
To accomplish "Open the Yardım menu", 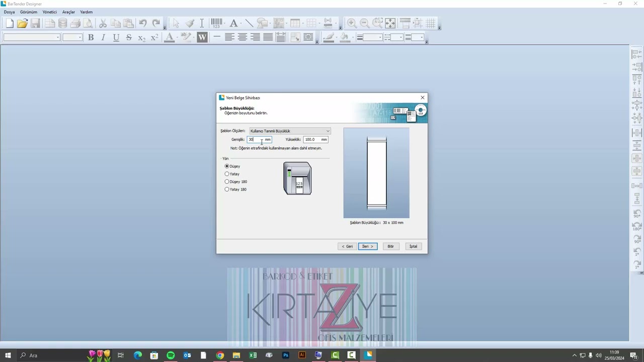I will (86, 12).
